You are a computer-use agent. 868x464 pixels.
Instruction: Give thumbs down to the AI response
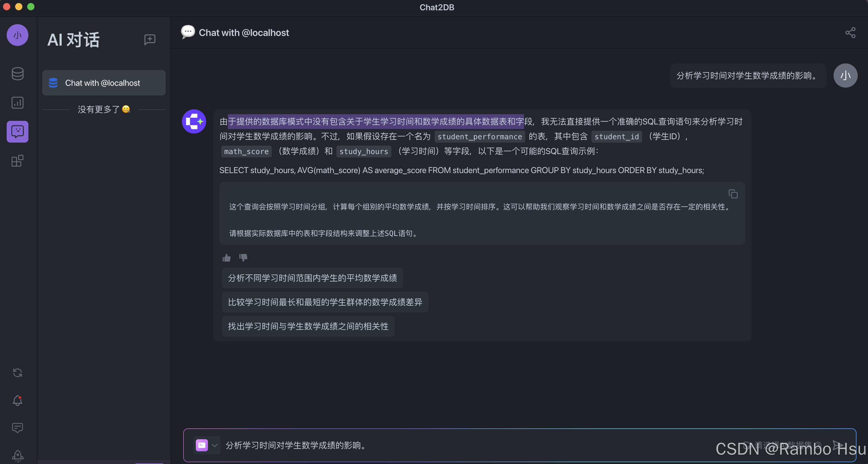(x=243, y=258)
